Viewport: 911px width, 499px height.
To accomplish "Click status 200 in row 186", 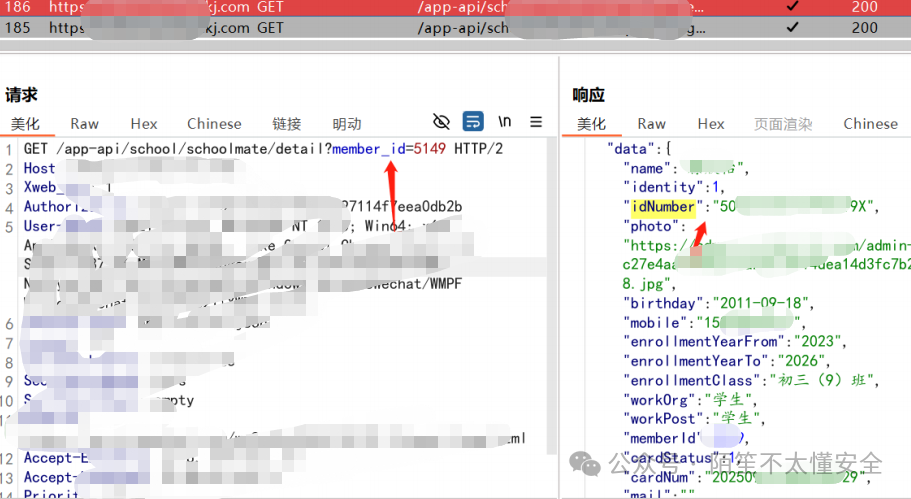I will pos(865,7).
